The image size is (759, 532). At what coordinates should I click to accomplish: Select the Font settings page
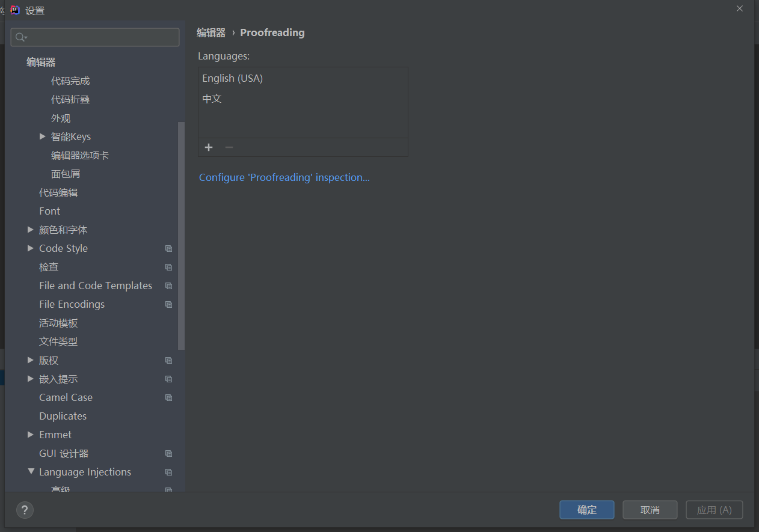pos(49,211)
